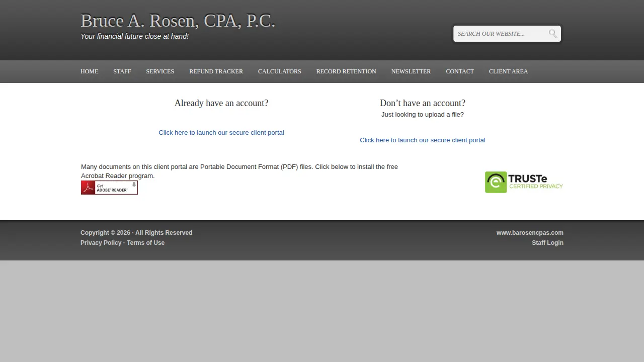This screenshot has width=644, height=362.
Task: Open the Services menu item
Action: click(160, 71)
